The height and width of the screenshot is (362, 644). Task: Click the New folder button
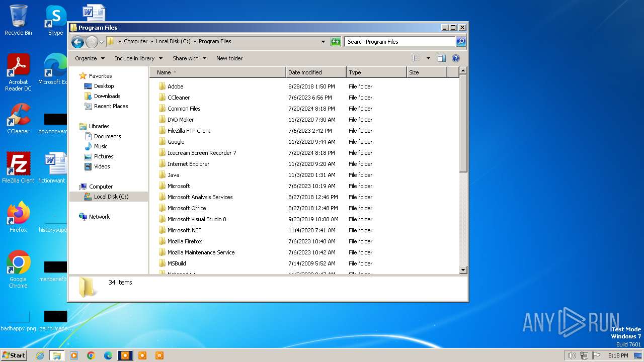[229, 58]
